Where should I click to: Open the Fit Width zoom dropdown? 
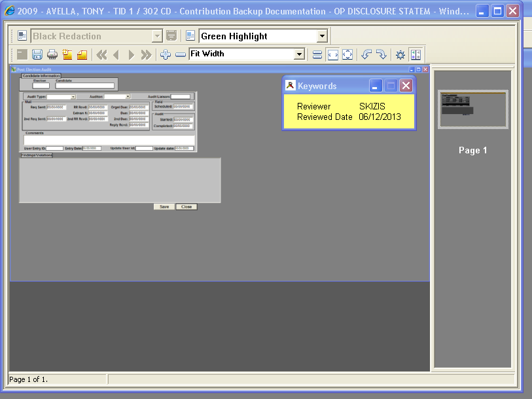tap(299, 54)
